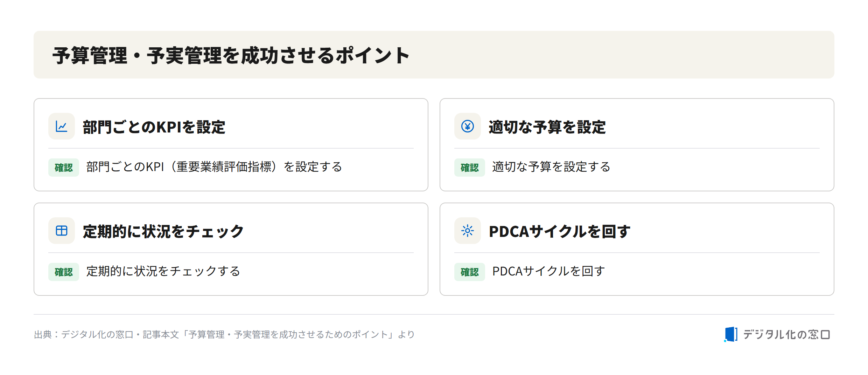Click the heading 定期的に状況をチェック

[x=163, y=231]
